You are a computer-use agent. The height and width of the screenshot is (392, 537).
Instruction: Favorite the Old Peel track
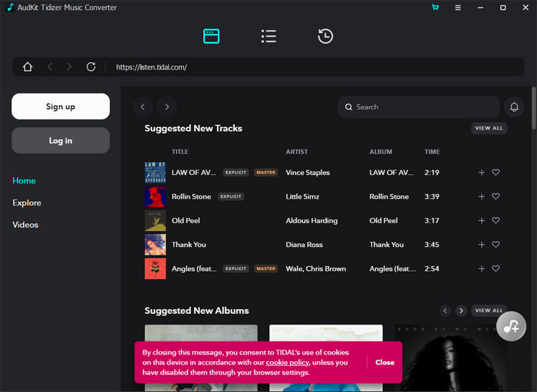pos(496,220)
